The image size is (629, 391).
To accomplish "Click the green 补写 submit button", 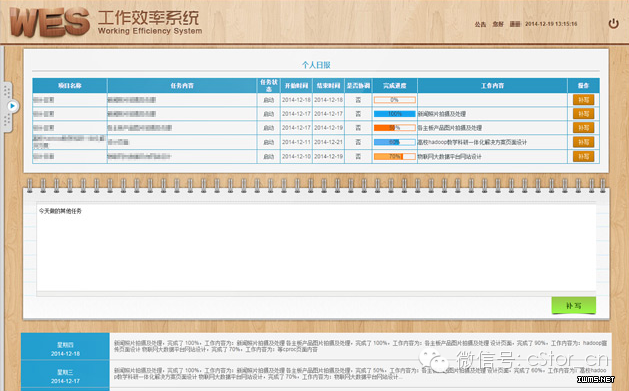I will coord(574,306).
